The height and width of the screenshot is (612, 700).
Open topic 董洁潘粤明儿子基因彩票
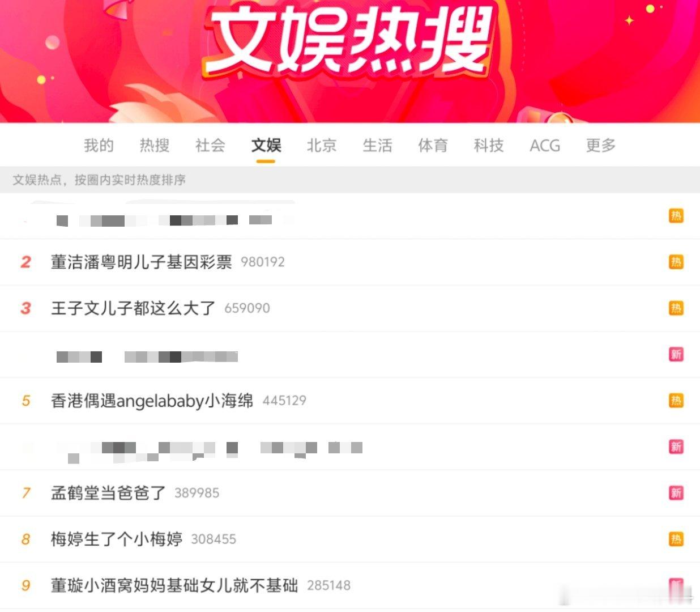coord(142,262)
